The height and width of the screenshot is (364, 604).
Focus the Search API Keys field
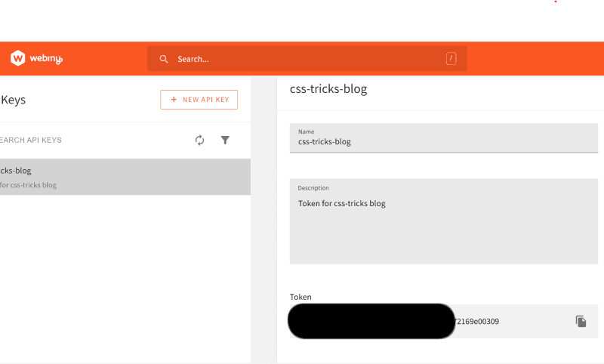coord(75,140)
